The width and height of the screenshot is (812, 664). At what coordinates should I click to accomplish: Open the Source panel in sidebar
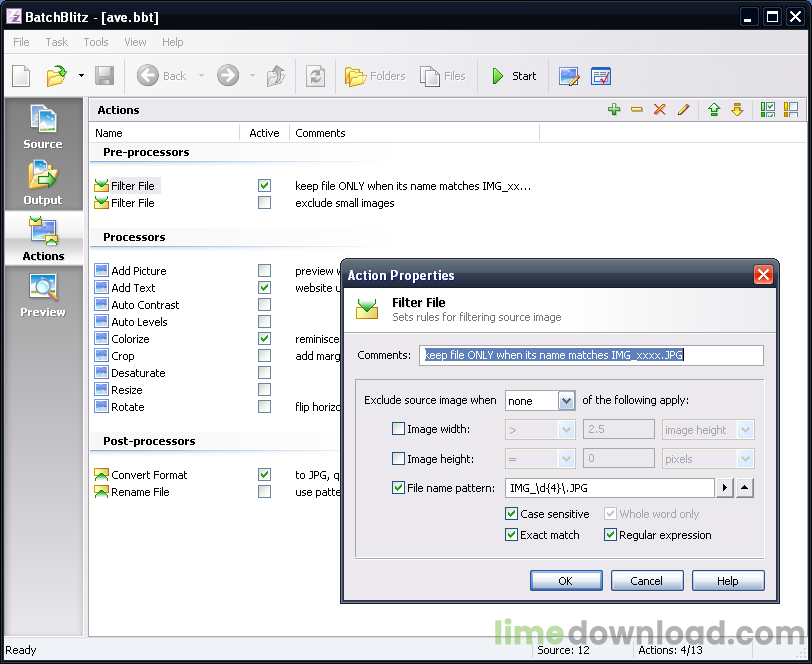click(43, 126)
